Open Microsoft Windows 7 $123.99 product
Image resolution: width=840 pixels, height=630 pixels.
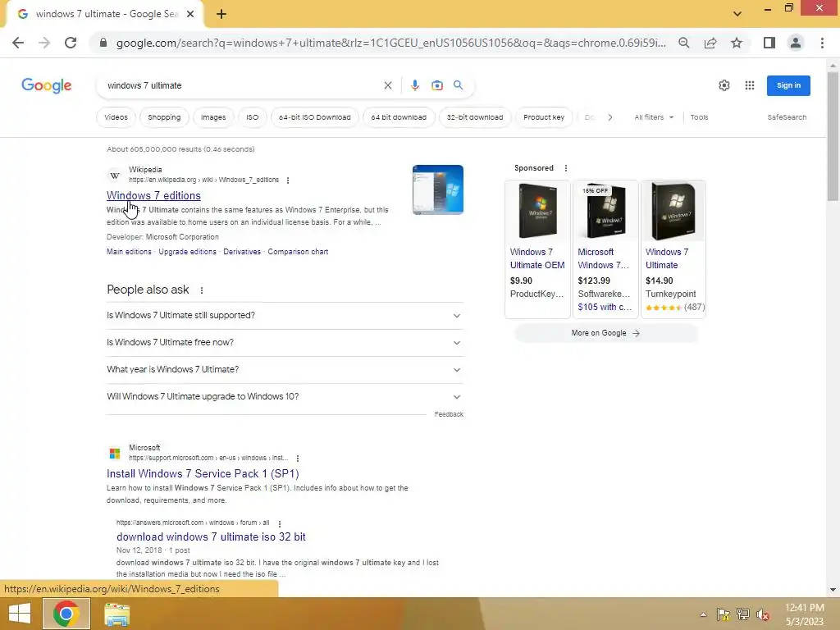(605, 249)
